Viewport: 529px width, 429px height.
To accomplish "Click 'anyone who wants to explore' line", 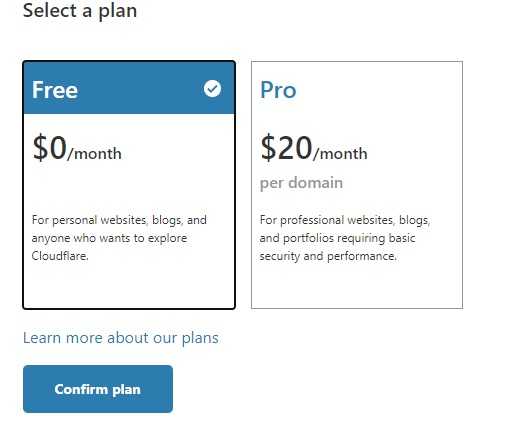I will click(x=109, y=238).
